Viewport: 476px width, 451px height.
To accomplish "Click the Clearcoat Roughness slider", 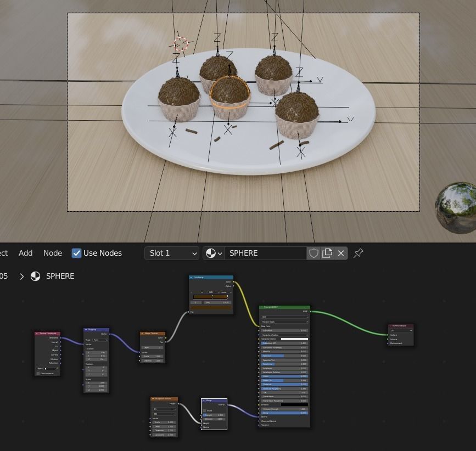I will point(285,389).
